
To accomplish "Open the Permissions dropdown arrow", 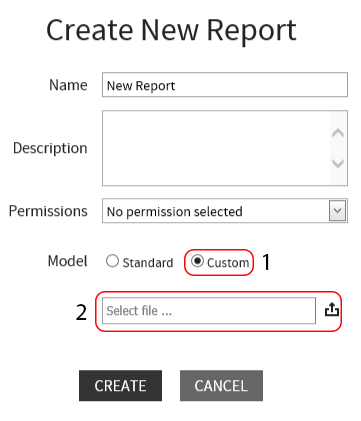I will pyautogui.click(x=337, y=211).
